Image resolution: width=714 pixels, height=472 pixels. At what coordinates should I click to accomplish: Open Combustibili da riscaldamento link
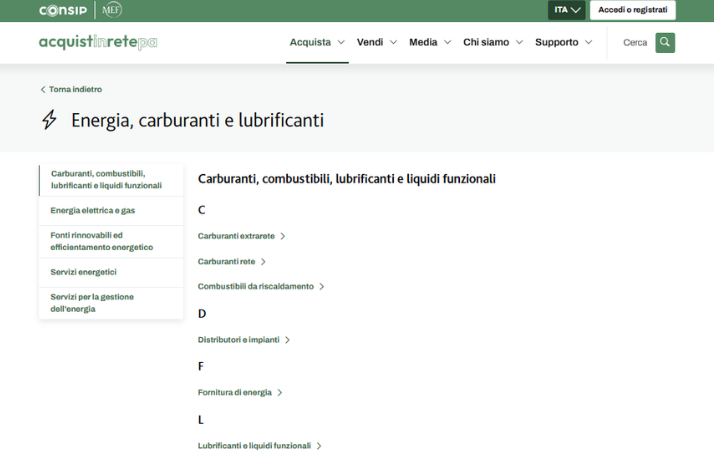coord(256,286)
